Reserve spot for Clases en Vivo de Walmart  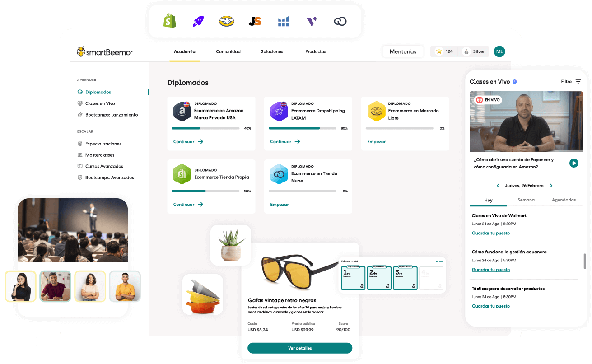pos(490,233)
